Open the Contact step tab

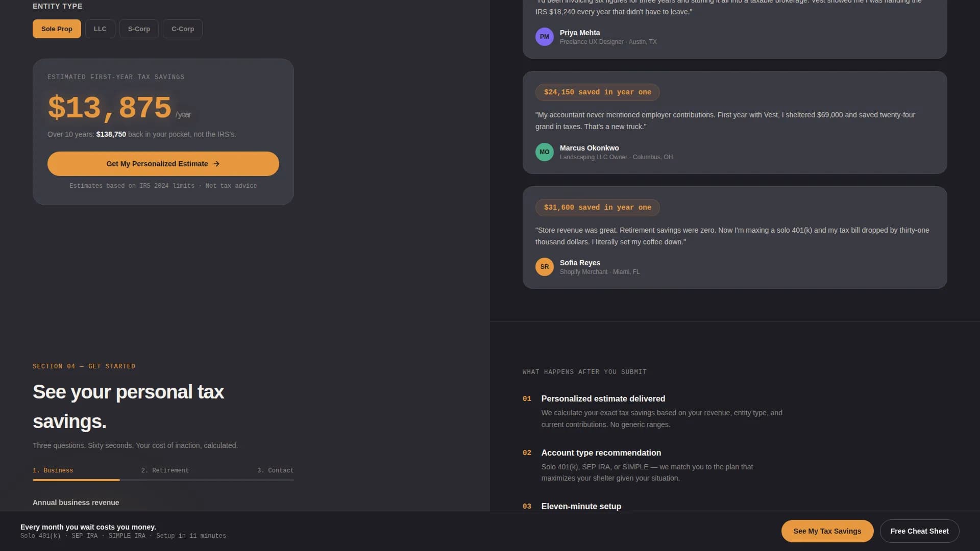276,470
